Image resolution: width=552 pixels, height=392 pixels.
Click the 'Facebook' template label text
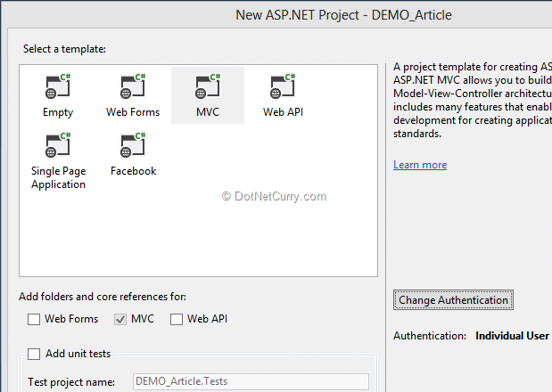133,171
